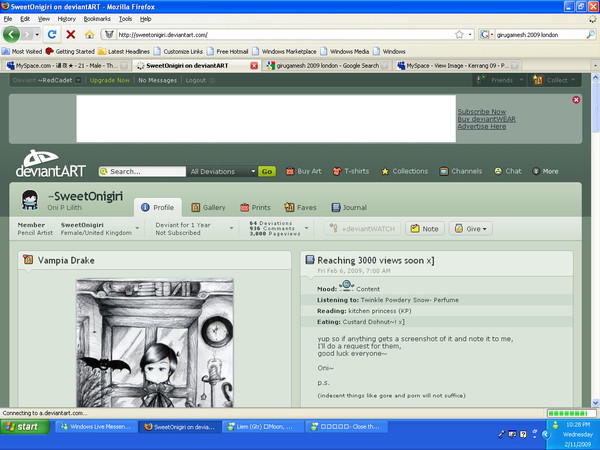
Task: Click the green Go search button
Action: [267, 171]
